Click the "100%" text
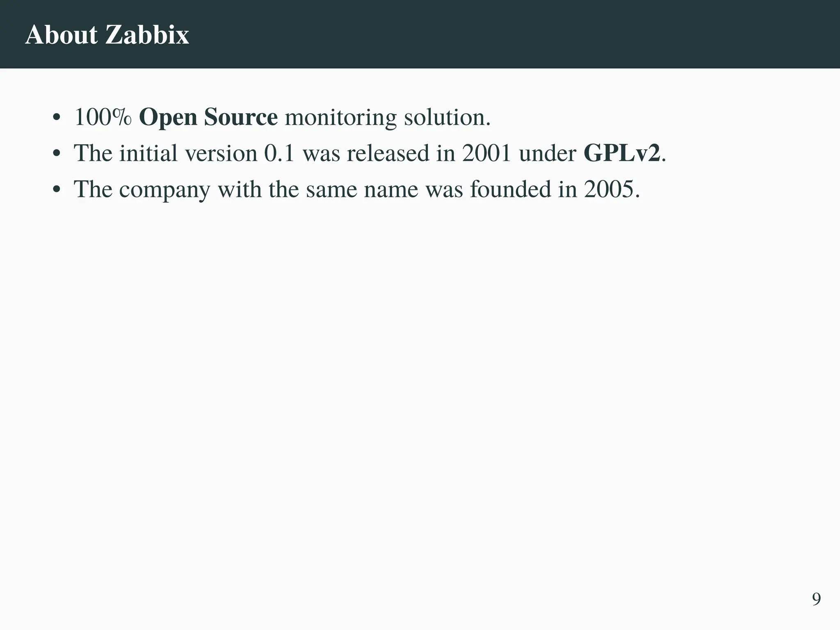 tap(103, 117)
